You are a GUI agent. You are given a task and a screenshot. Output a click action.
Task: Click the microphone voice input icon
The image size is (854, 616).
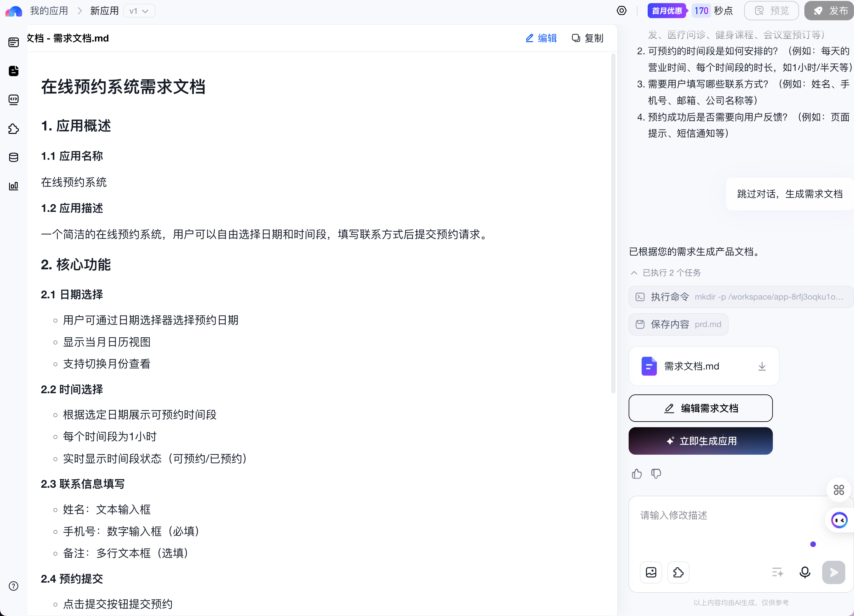[805, 572]
